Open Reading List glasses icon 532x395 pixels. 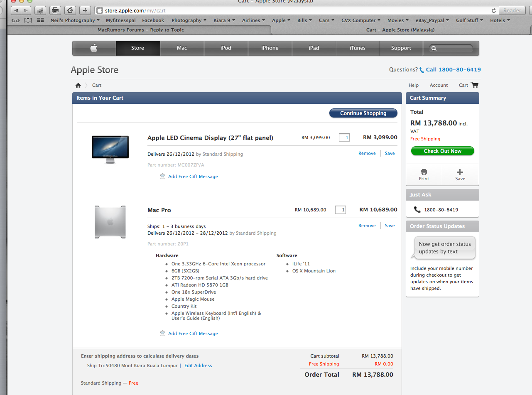pyautogui.click(x=16, y=20)
